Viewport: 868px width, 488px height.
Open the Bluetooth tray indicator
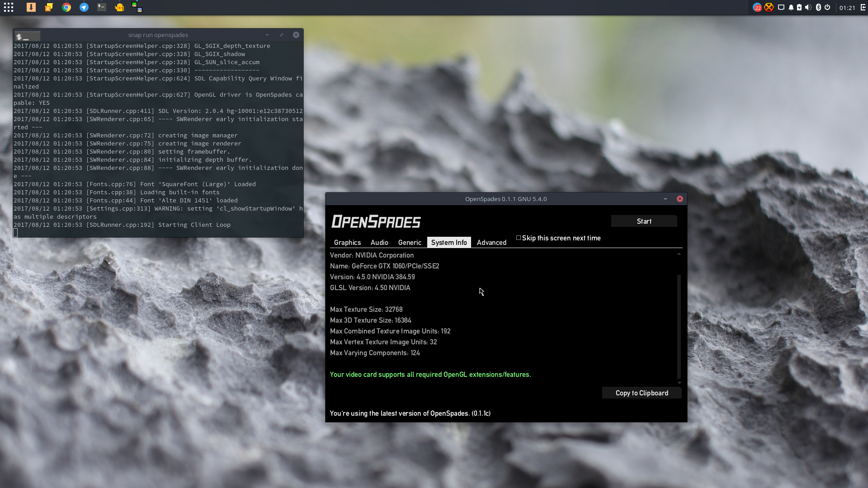(x=818, y=7)
